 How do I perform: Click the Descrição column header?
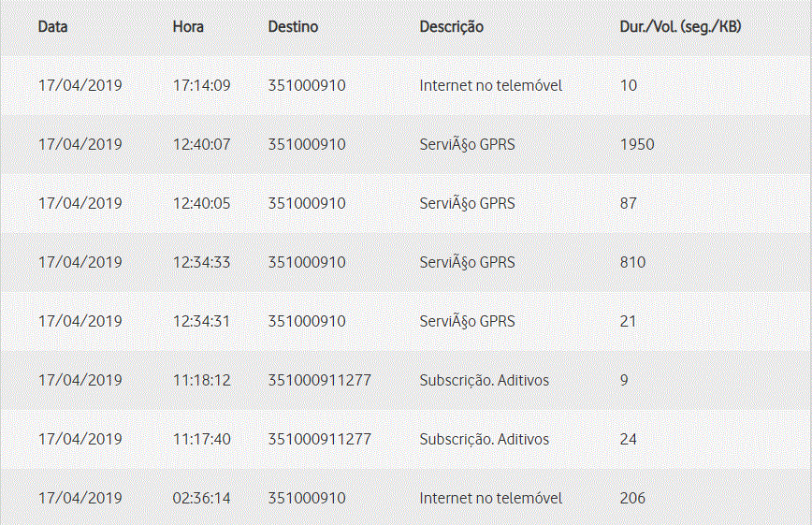pos(452,27)
